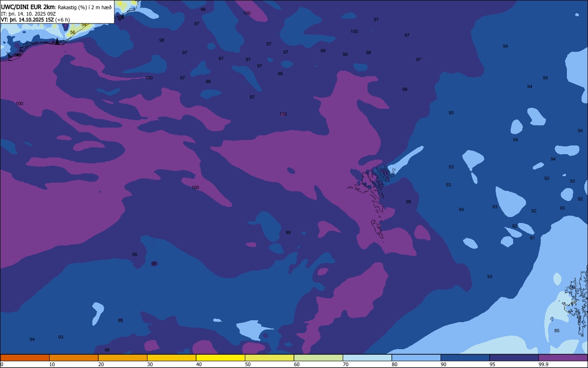Click the '56' humidity value over Iceland

(x=73, y=33)
